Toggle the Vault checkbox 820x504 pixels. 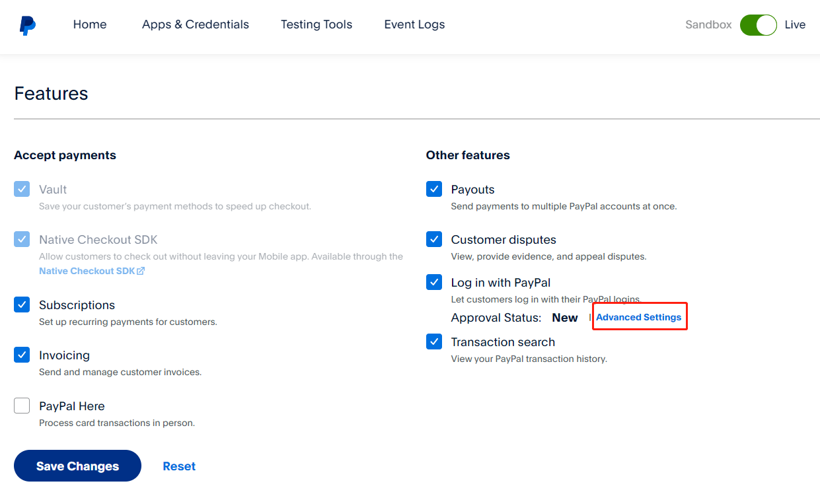(22, 189)
